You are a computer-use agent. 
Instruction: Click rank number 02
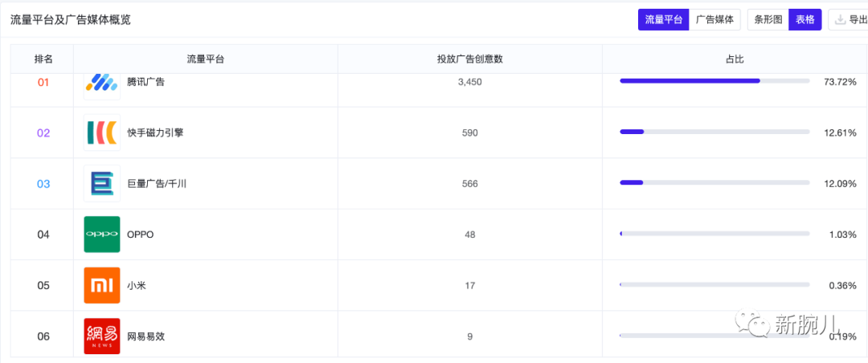coord(43,133)
